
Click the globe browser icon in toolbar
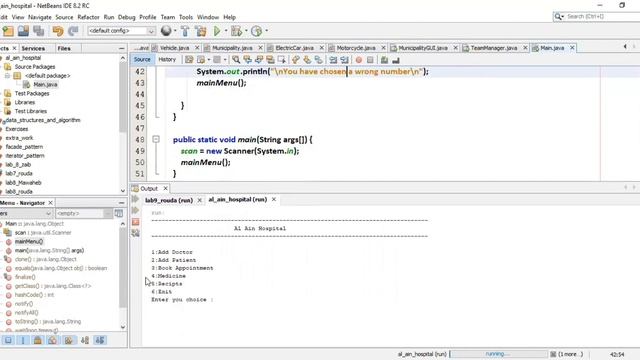[166, 31]
